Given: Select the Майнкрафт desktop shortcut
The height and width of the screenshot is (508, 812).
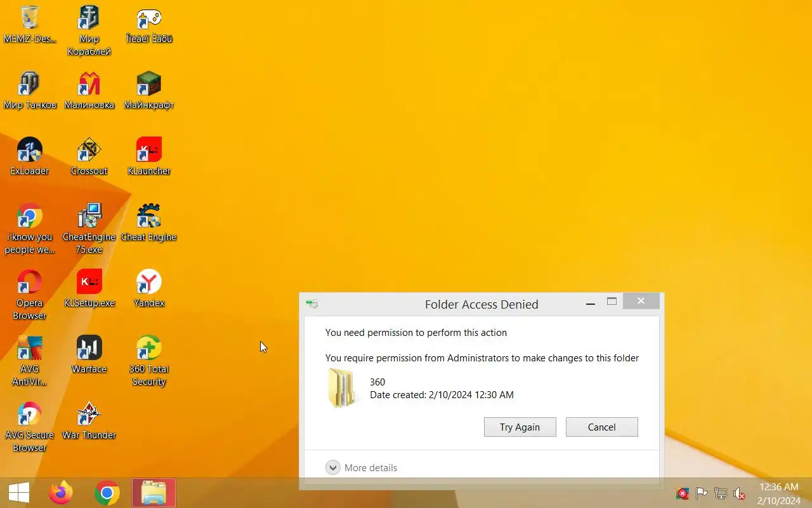Looking at the screenshot, I should click(x=148, y=91).
